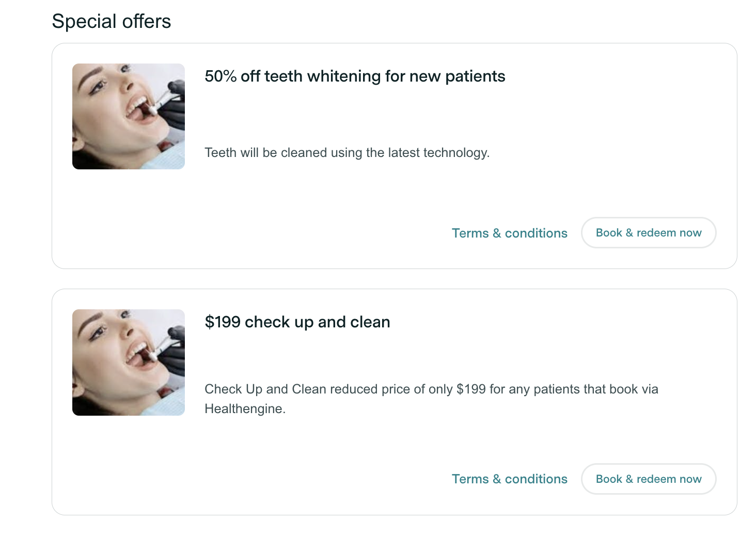Click the '$199 check up and clean' title
The height and width of the screenshot is (536, 756).
click(x=297, y=322)
